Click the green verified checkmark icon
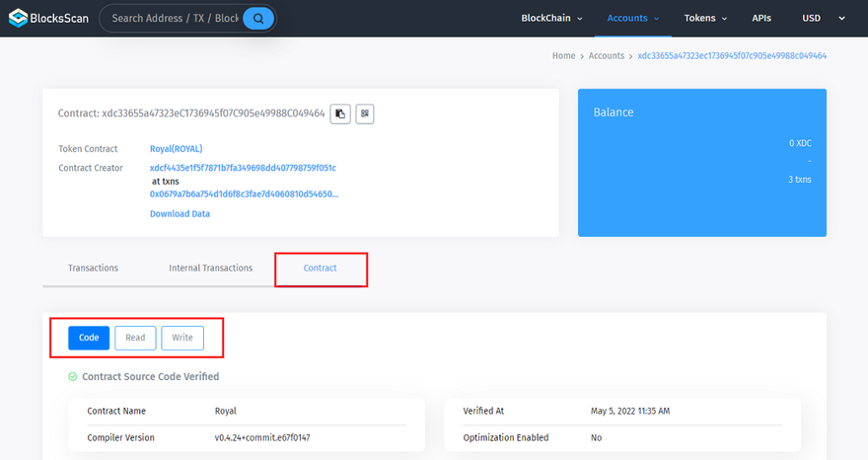 coord(73,377)
